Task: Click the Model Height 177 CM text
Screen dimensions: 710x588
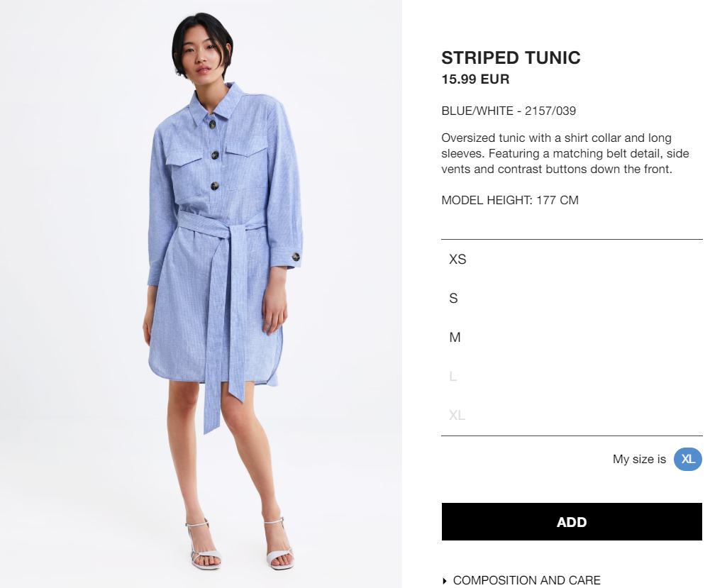Action: 510,200
